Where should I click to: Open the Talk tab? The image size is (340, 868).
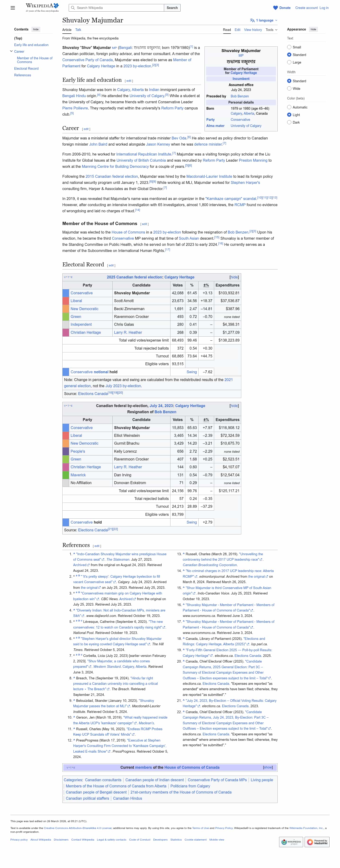(78, 30)
